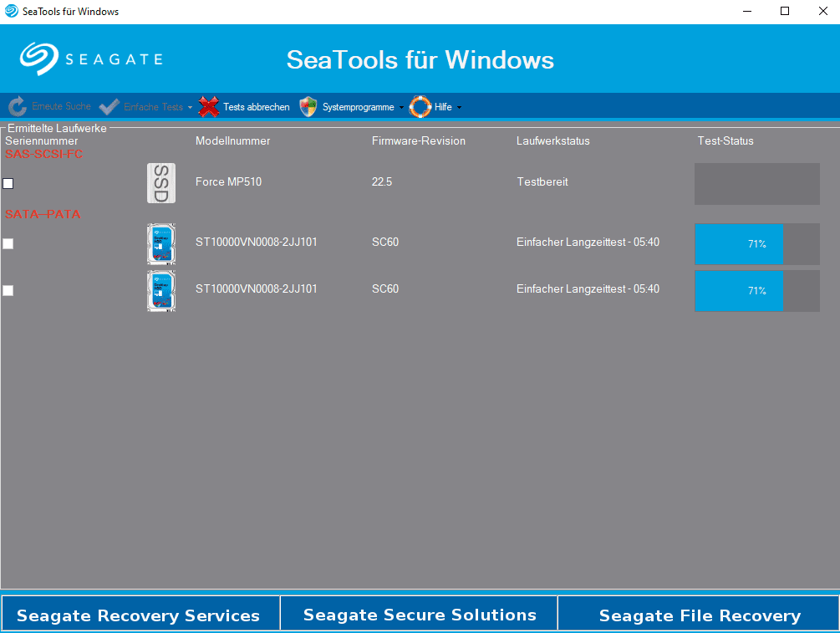Open the Hilfe menu
The width and height of the screenshot is (840, 633).
pos(443,107)
